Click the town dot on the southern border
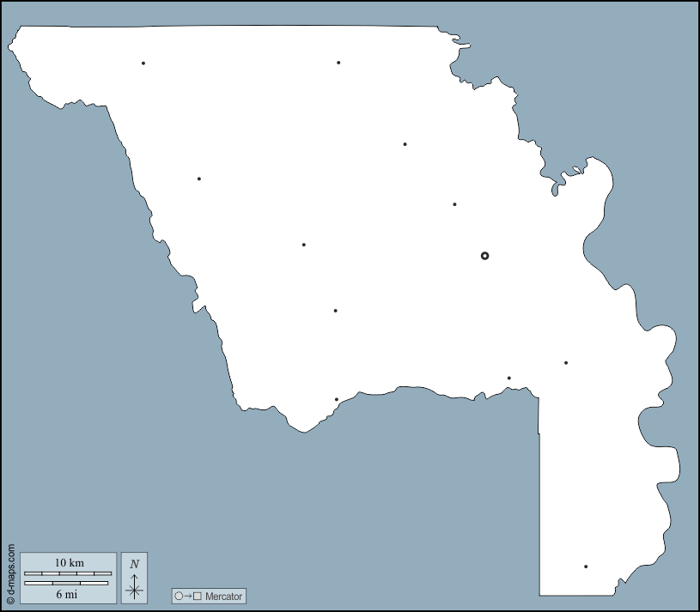The image size is (700, 612). point(336,399)
